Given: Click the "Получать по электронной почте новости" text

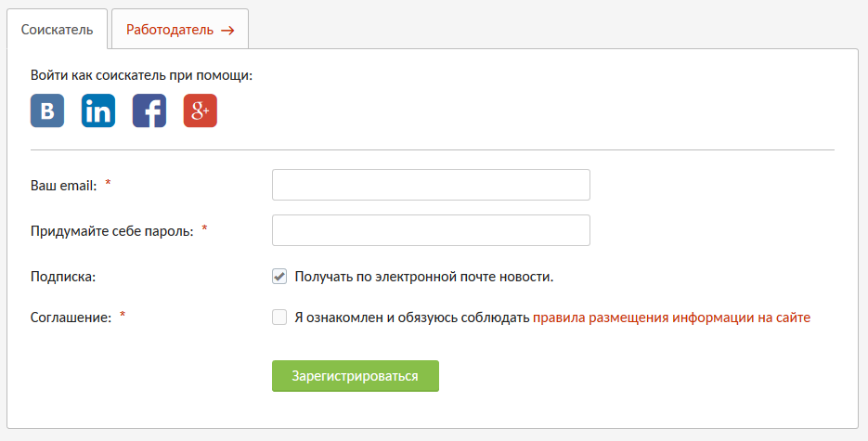Looking at the screenshot, I should click(x=423, y=277).
